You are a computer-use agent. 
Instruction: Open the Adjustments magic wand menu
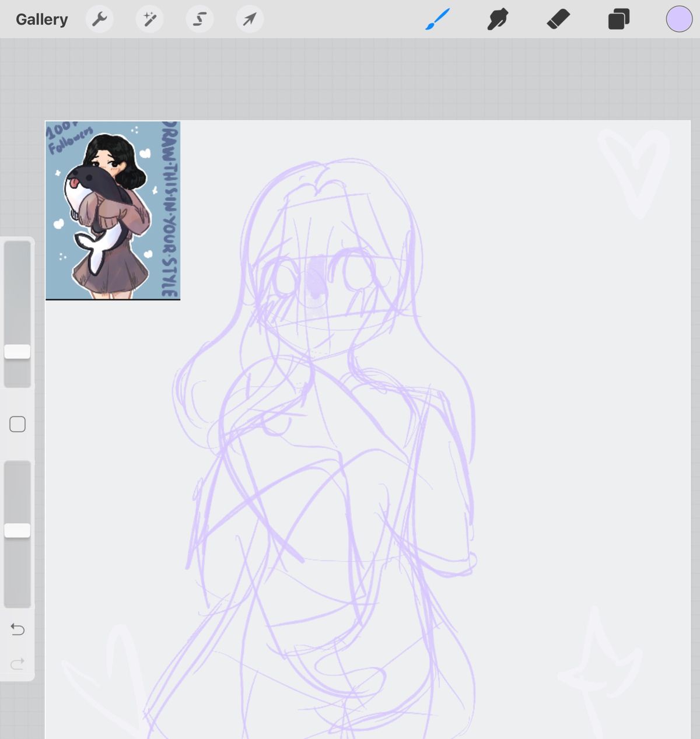(150, 19)
